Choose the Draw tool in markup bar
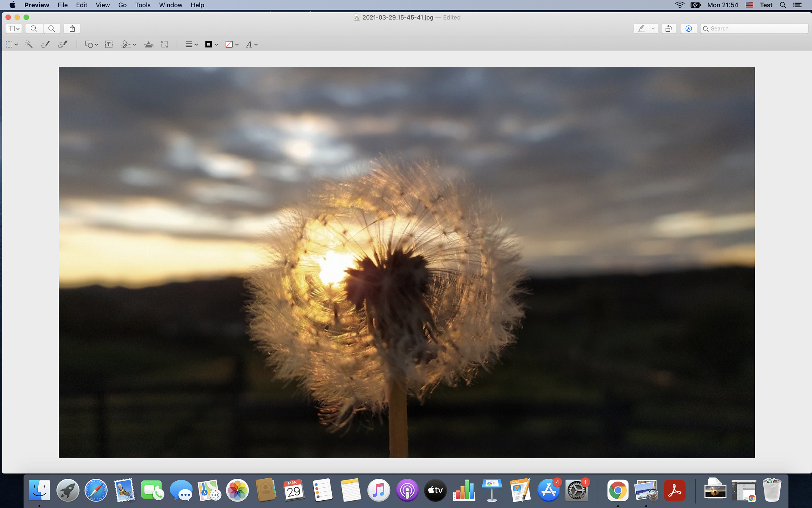 pos(63,44)
